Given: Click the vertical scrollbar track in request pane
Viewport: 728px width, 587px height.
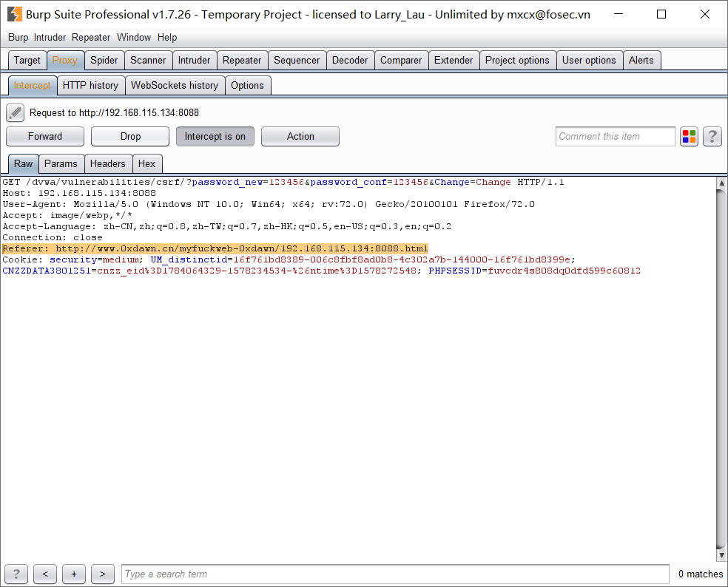Looking at the screenshot, I should coord(721,369).
